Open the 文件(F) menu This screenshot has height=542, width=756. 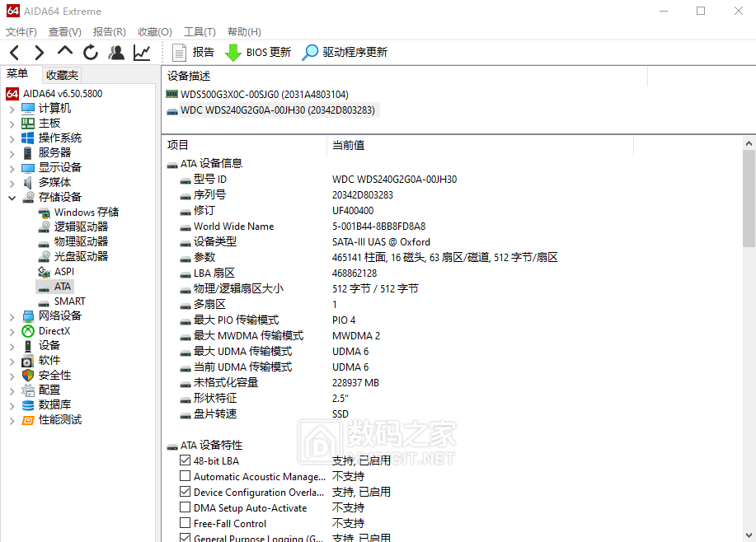pos(21,32)
